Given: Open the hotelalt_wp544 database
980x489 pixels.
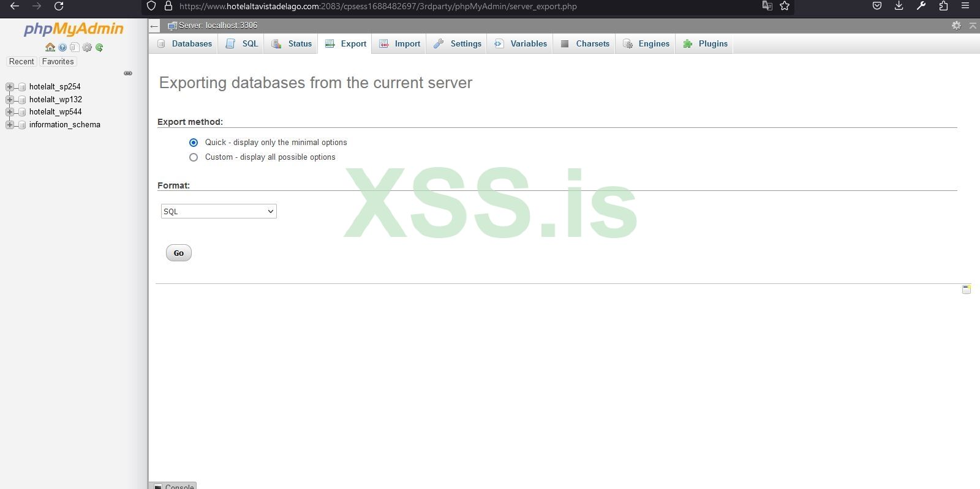Looking at the screenshot, I should pos(56,112).
